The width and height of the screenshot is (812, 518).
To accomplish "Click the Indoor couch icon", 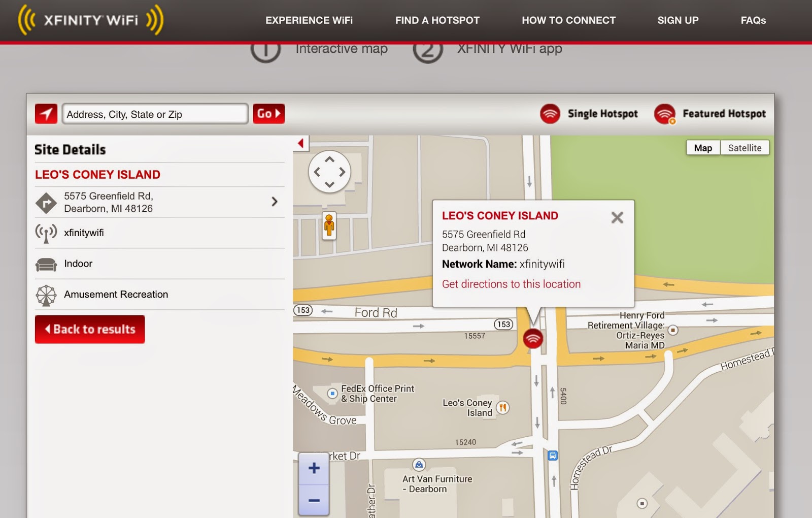I will [x=46, y=265].
